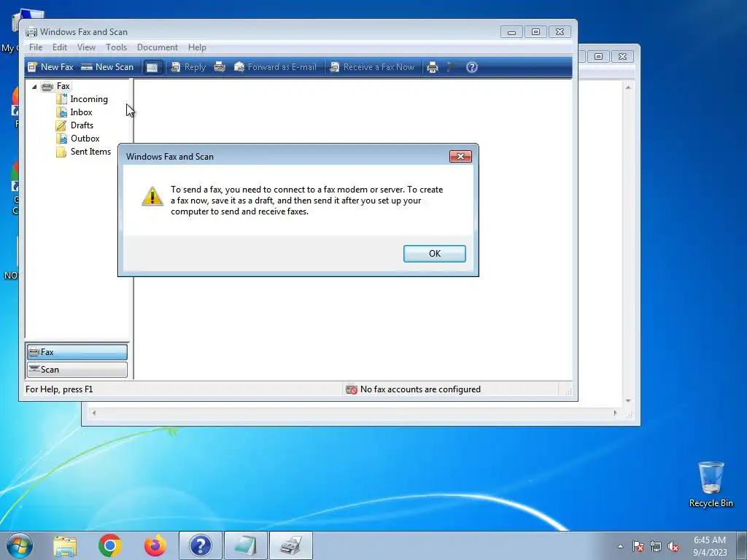Image resolution: width=747 pixels, height=560 pixels.
Task: Close the Windows Fax and Scan warning dialog
Action: [x=460, y=156]
